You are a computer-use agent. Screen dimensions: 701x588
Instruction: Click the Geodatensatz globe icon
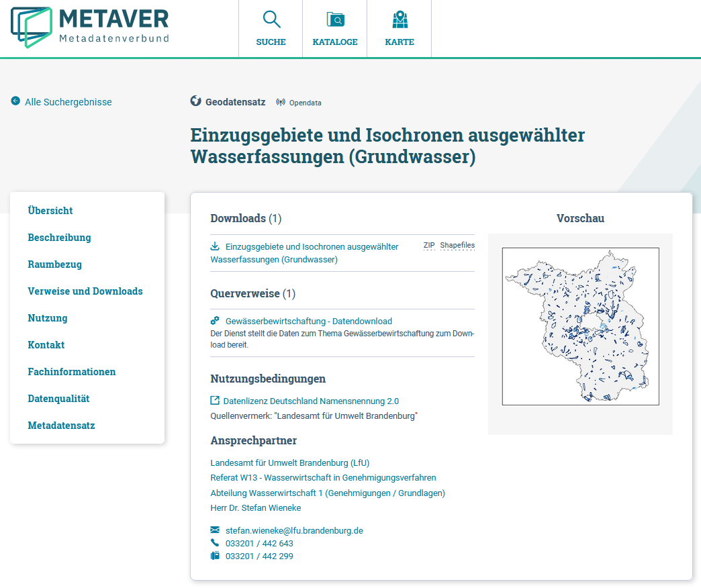[x=195, y=101]
